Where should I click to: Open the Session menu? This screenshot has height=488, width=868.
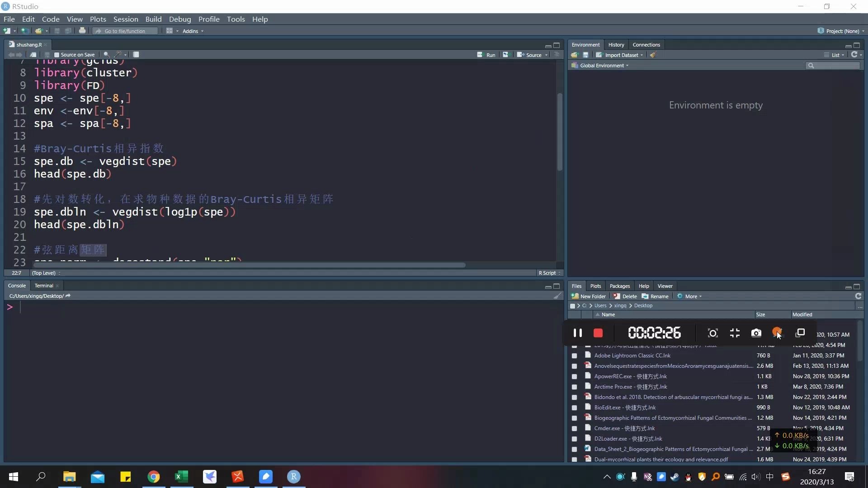click(x=126, y=19)
